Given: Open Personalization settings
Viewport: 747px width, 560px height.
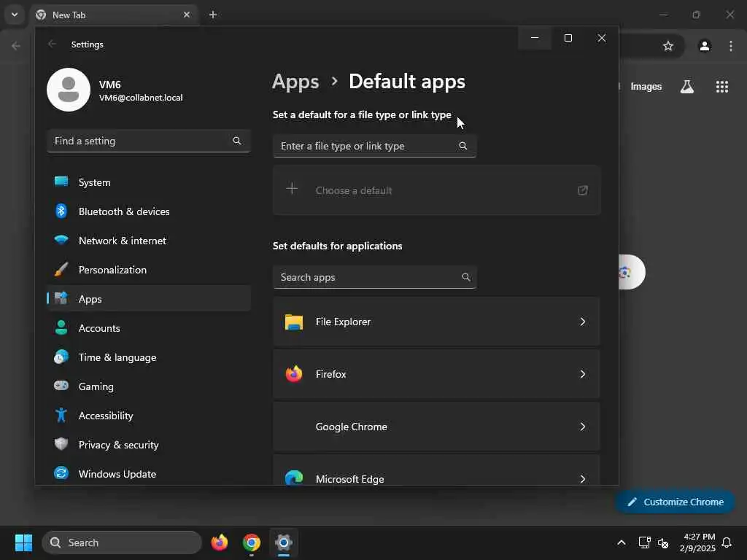Looking at the screenshot, I should (149, 270).
